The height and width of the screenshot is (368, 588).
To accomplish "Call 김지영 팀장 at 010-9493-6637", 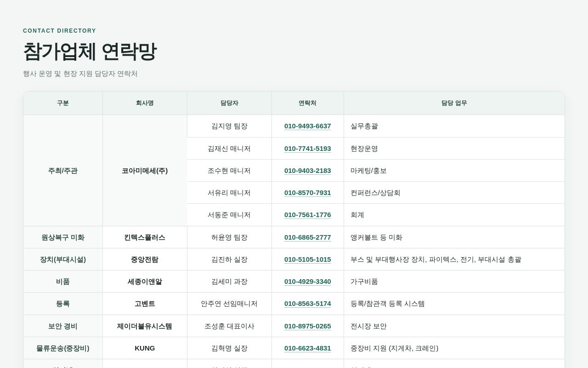I will point(307,126).
